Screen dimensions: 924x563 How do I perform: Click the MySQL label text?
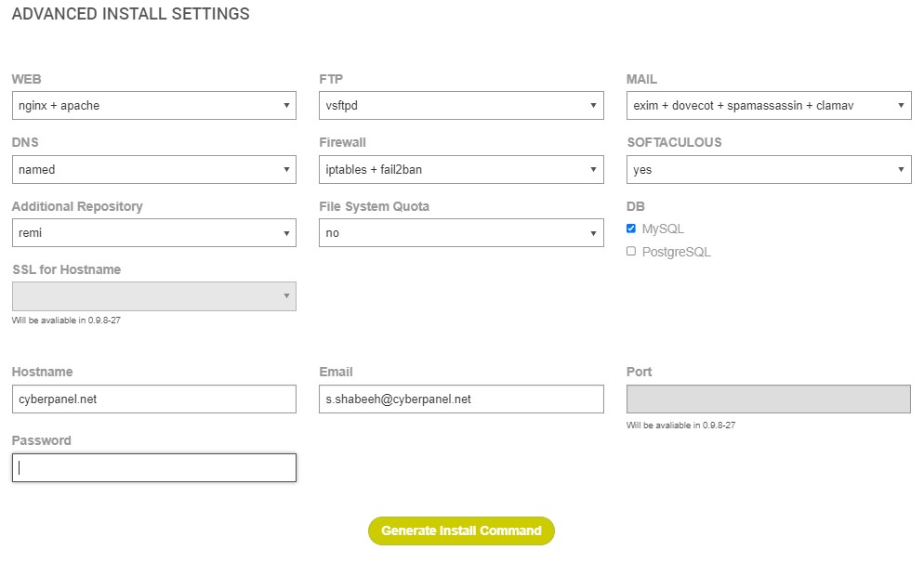click(x=663, y=229)
